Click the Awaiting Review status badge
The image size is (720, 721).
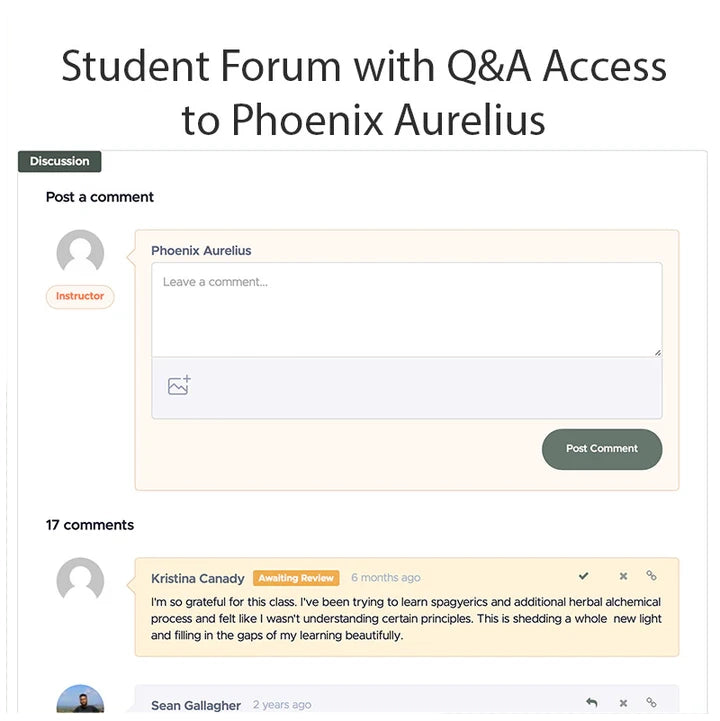point(296,578)
